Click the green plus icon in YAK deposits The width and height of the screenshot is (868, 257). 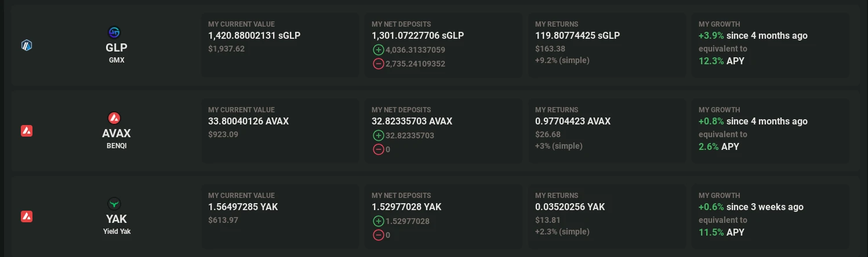[378, 221]
